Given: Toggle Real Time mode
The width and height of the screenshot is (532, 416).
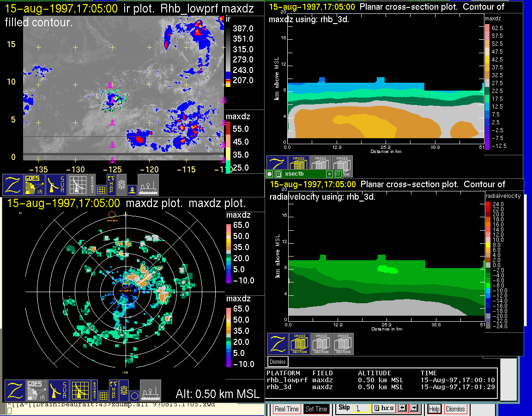Looking at the screenshot, I should click(286, 409).
